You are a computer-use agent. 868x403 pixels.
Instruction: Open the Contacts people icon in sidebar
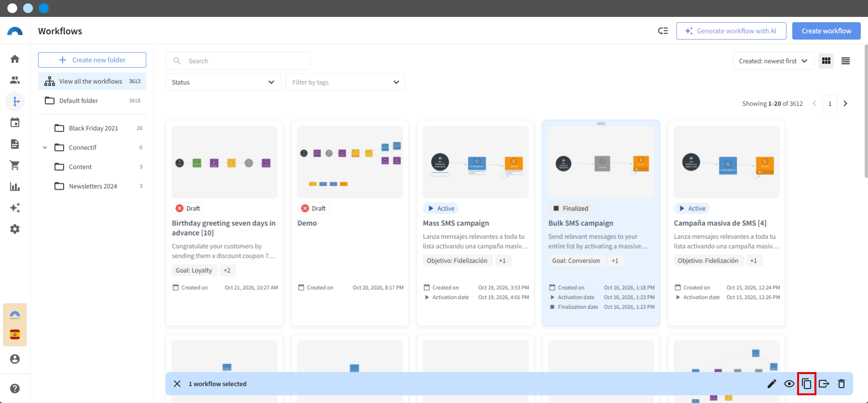[15, 80]
